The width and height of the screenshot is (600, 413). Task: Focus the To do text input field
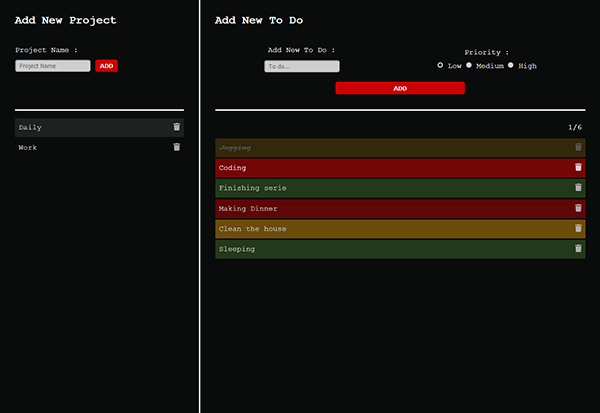pyautogui.click(x=302, y=66)
